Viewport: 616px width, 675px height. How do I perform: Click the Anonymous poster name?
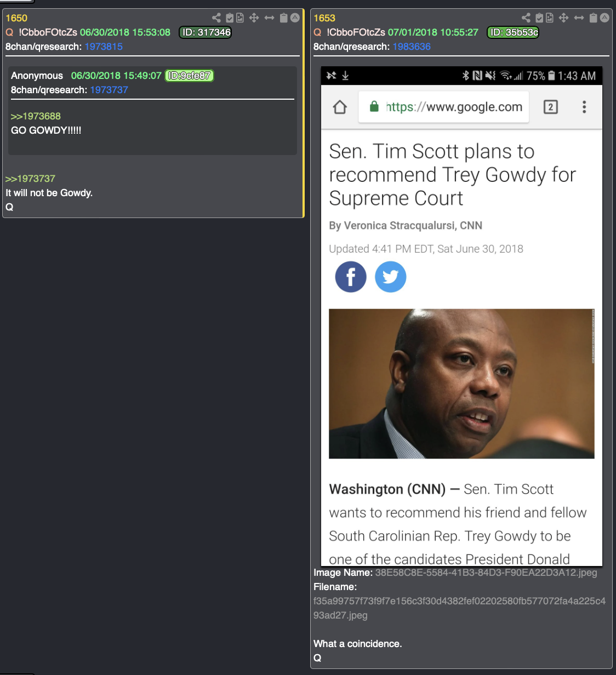click(x=37, y=76)
